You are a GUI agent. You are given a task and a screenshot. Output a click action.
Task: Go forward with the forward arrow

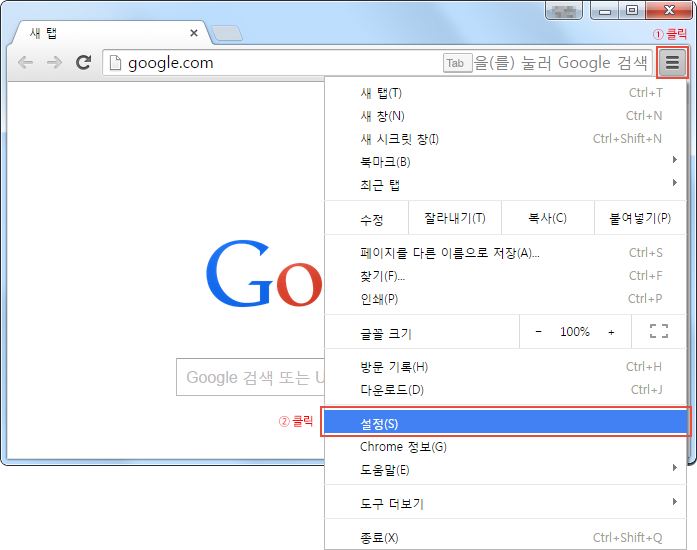(54, 63)
